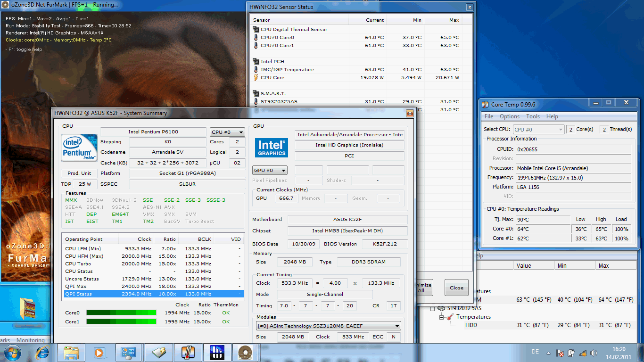644x362 pixels.
Task: Click the CPU#0 Core1 thermometer icon
Action: 256,45
